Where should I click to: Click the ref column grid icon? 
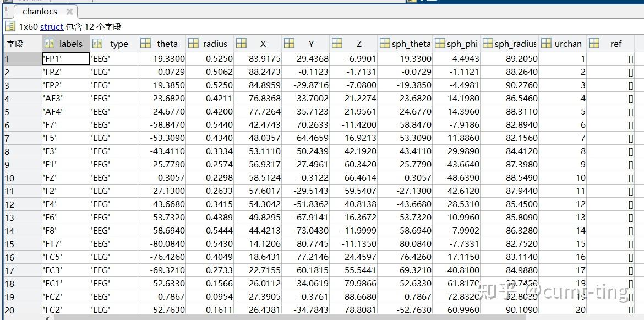(x=594, y=44)
